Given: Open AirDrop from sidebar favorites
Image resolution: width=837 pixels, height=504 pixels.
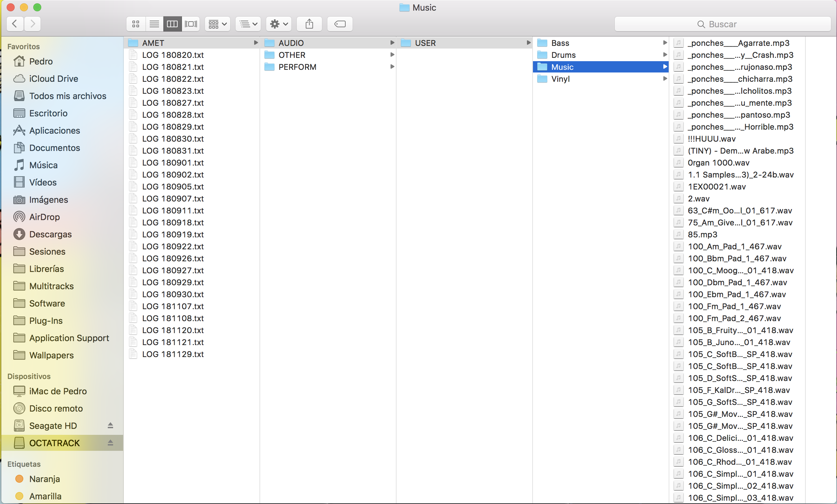Looking at the screenshot, I should click(x=44, y=217).
